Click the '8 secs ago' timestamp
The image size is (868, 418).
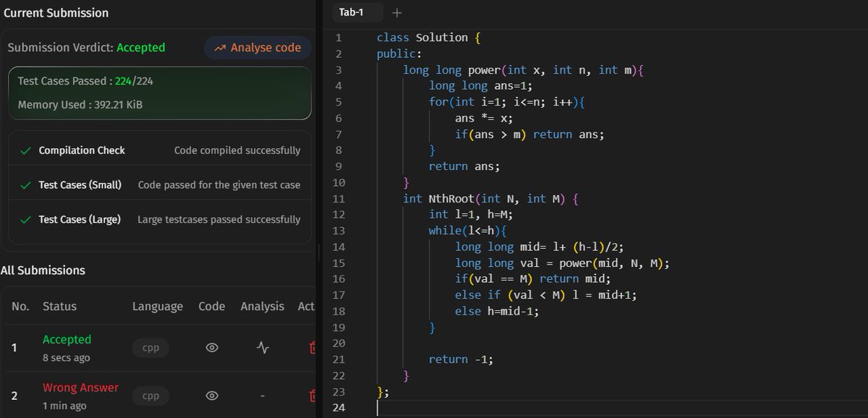coord(67,358)
